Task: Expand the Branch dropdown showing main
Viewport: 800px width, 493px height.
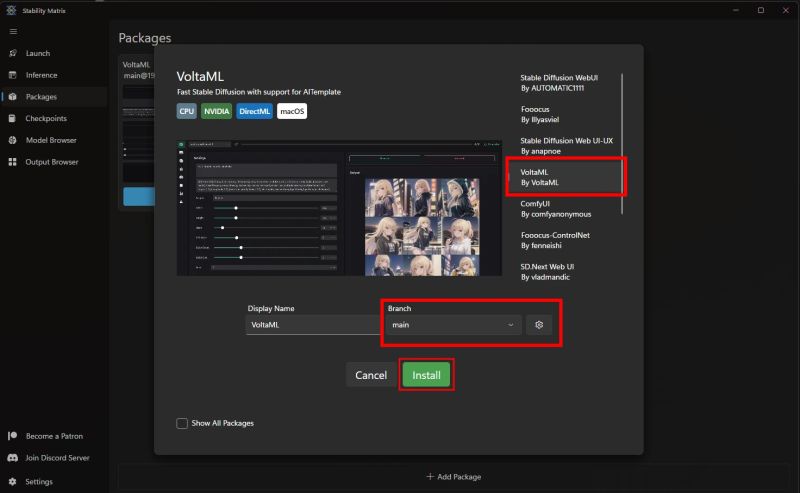Action: tap(453, 325)
